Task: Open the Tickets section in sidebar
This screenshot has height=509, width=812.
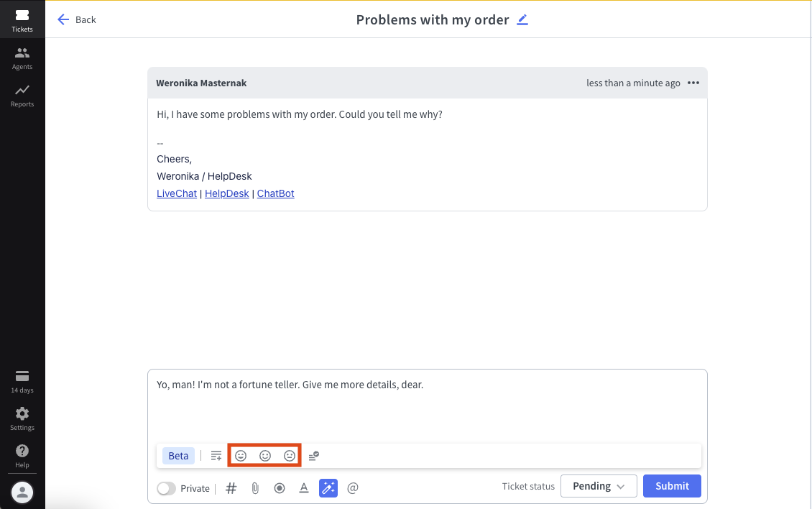Action: coord(22,20)
